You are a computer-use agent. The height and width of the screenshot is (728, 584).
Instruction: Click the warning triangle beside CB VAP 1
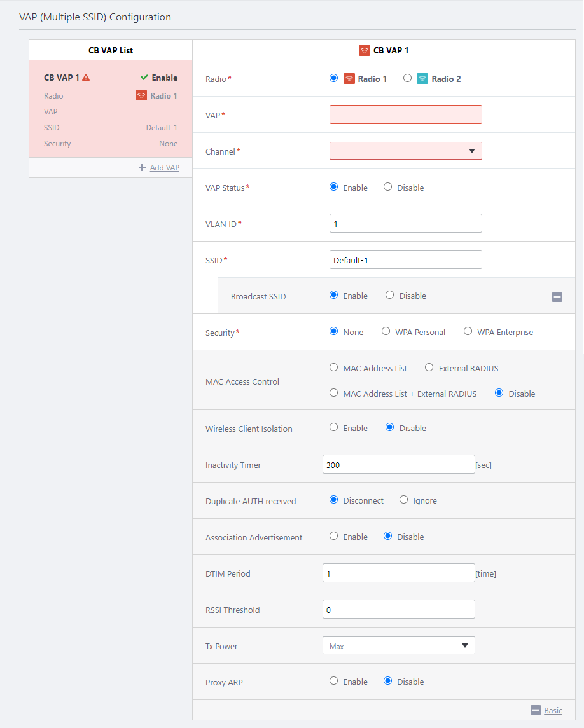tap(86, 78)
